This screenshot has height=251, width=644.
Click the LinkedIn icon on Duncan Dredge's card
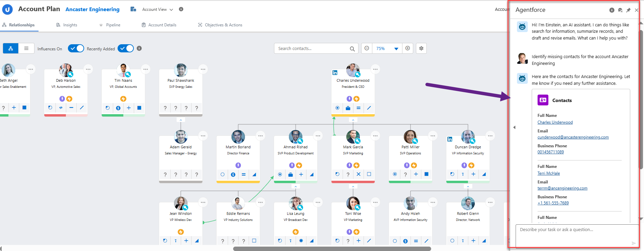450,139
